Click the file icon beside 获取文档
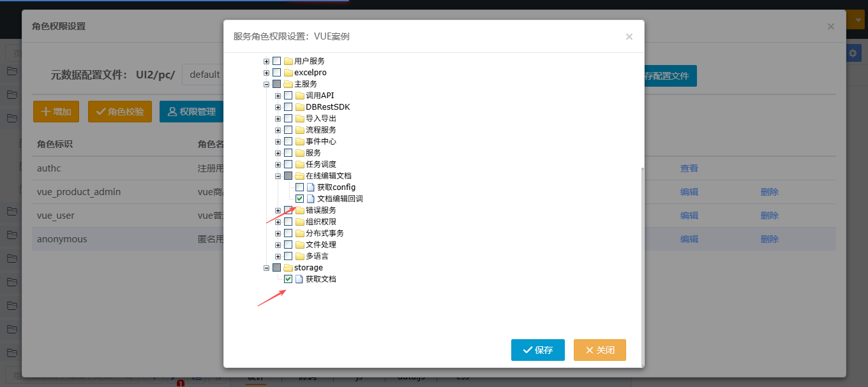868x387 pixels. tap(299, 279)
